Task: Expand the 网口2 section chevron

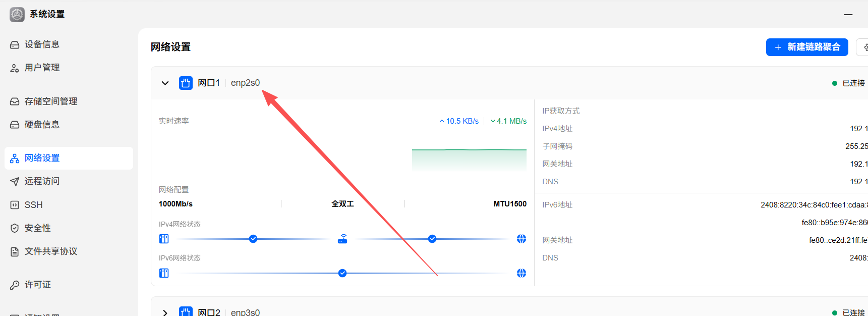Action: click(165, 312)
